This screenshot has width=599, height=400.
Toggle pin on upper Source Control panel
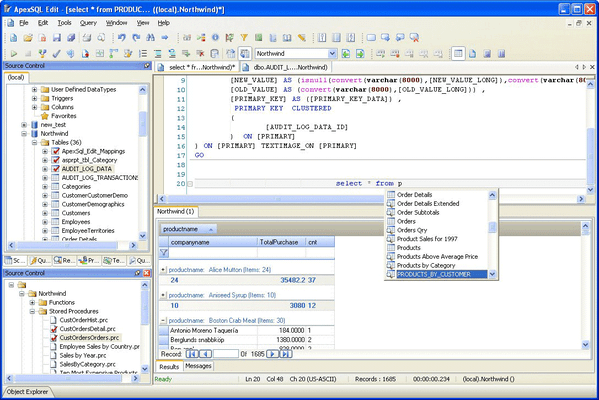pos(147,66)
